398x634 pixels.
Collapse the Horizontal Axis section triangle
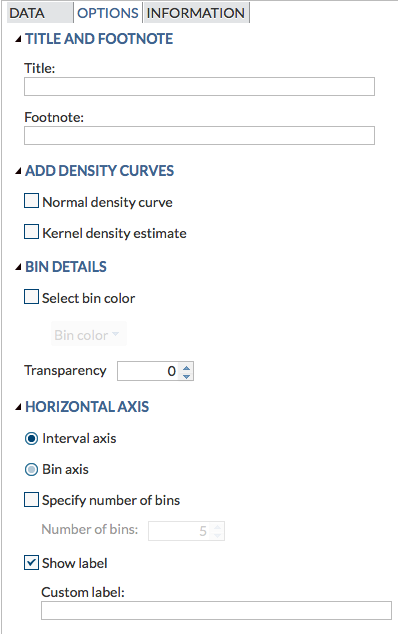[x=18, y=407]
